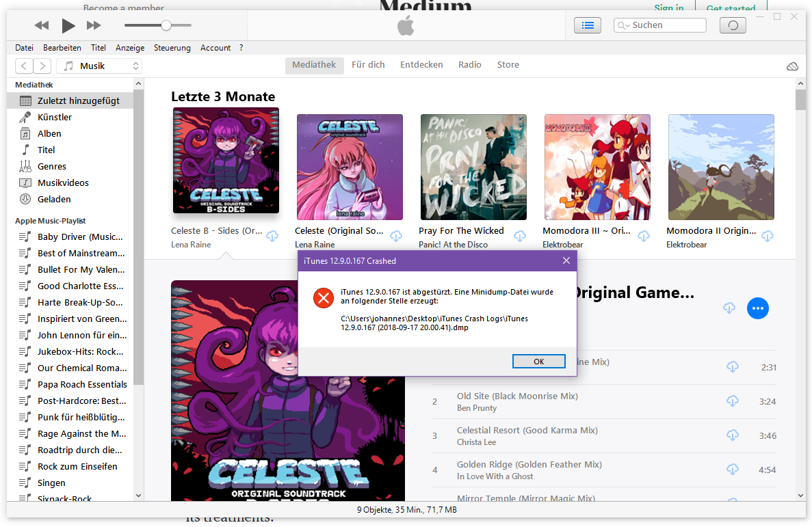Open the Steuerung menu

click(x=172, y=48)
